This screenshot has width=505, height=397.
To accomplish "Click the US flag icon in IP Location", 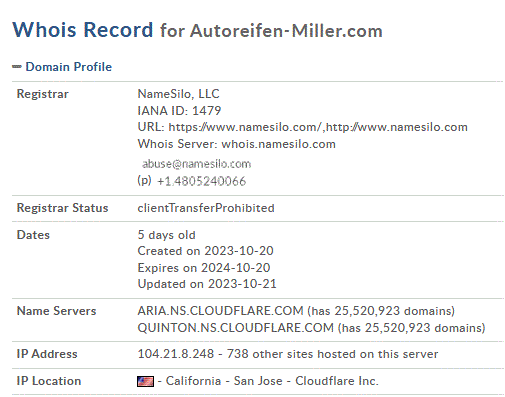I will 145,381.
